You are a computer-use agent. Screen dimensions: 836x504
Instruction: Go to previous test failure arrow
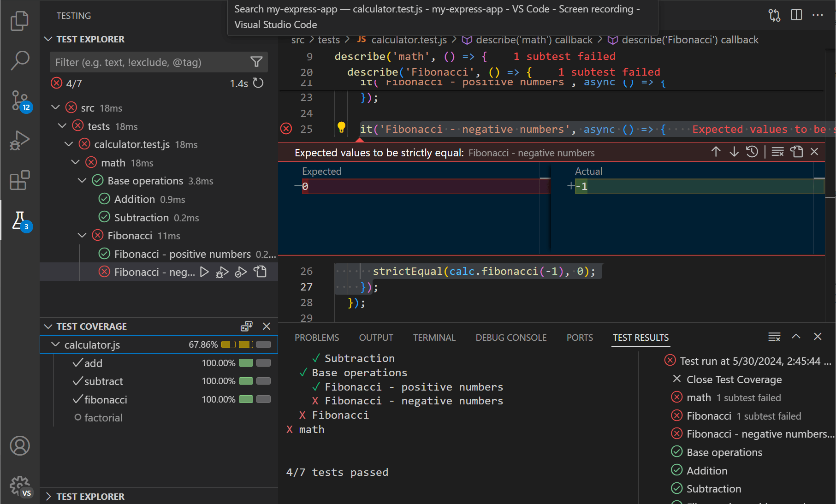pos(716,152)
